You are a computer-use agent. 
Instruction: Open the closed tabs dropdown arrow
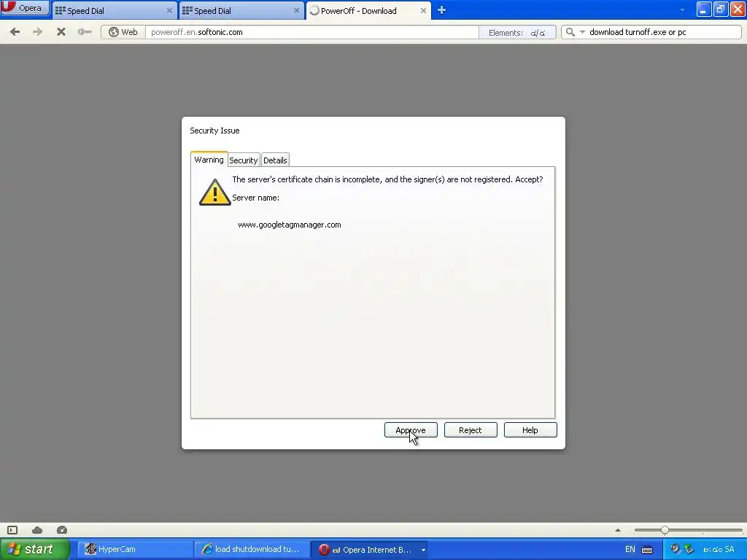tap(682, 10)
